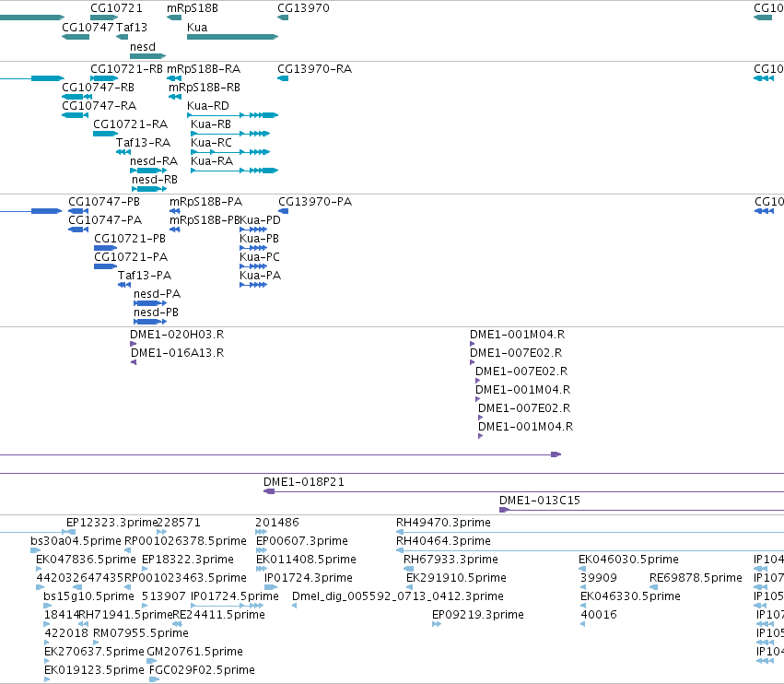Select the CG13970 gene label
This screenshot has height=684, width=784.
click(x=303, y=8)
